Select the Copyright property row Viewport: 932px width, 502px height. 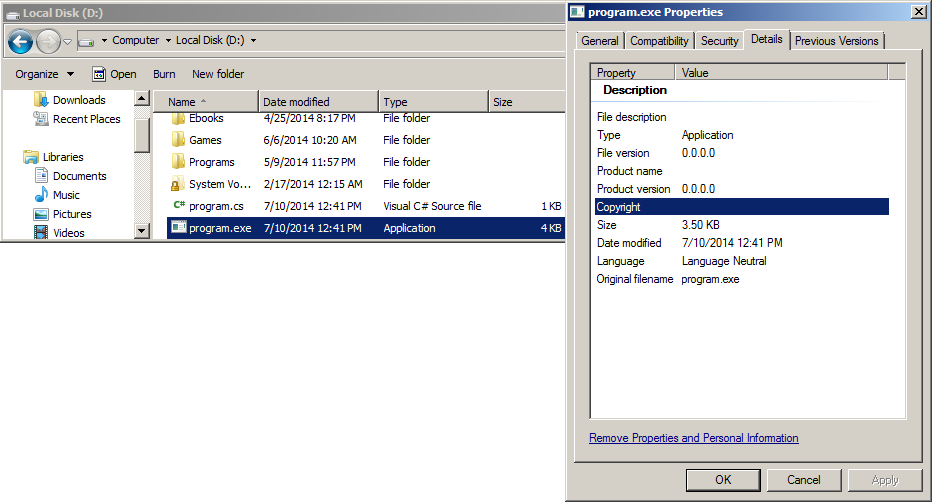pos(740,207)
